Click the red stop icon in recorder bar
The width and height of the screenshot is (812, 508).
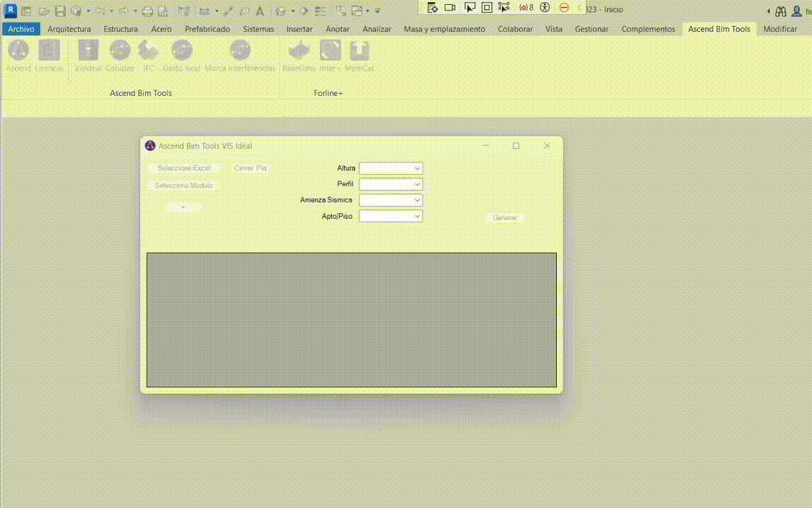[565, 7]
